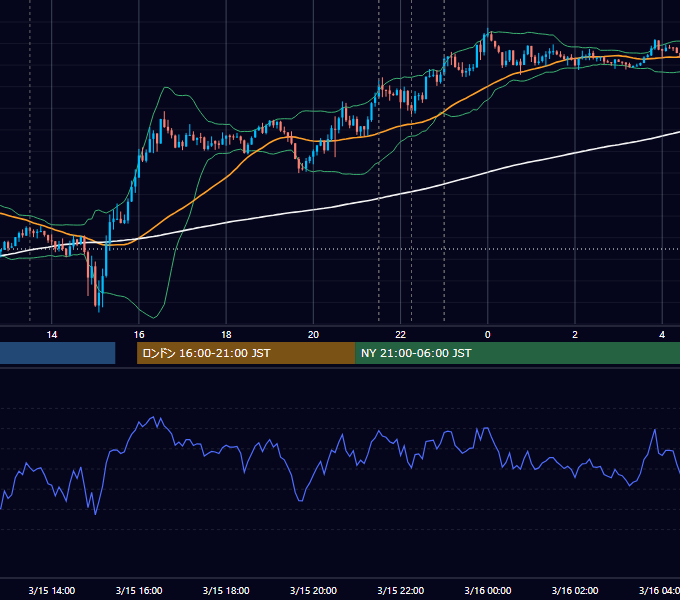The image size is (680, 600).
Task: Click the '20' hour label on upper axis
Action: point(313,335)
